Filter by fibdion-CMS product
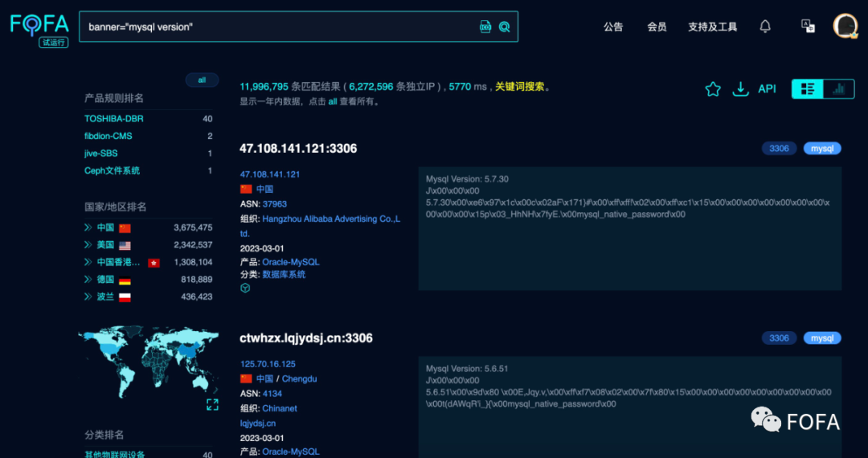 [108, 136]
